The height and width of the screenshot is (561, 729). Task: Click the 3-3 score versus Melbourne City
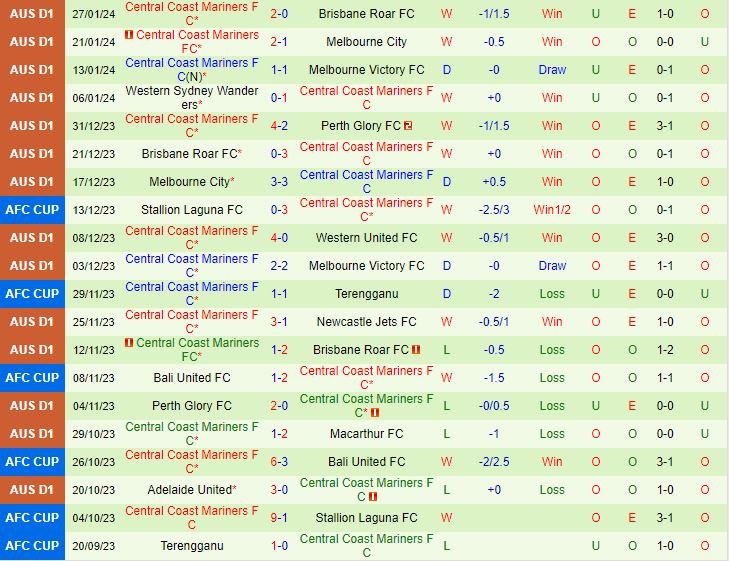(279, 182)
